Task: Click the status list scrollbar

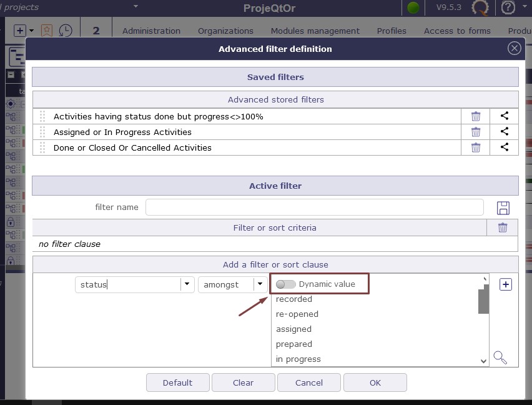Action: point(483,301)
